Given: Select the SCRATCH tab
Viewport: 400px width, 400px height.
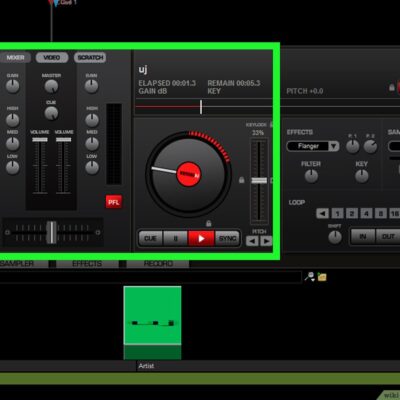Looking at the screenshot, I should 90,57.
